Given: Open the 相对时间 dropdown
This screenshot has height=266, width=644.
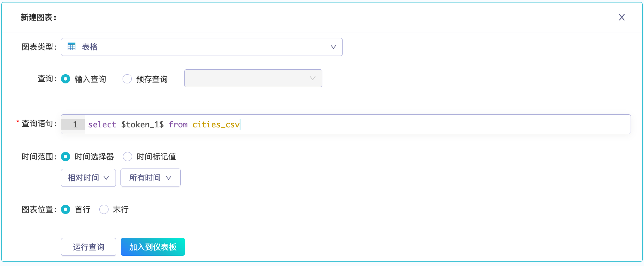Looking at the screenshot, I should pos(88,178).
